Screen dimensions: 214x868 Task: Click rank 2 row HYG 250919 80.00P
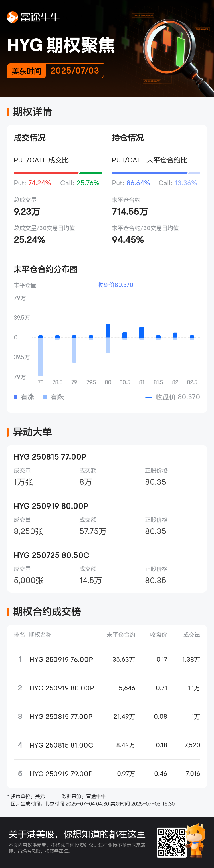pyautogui.click(x=107, y=688)
